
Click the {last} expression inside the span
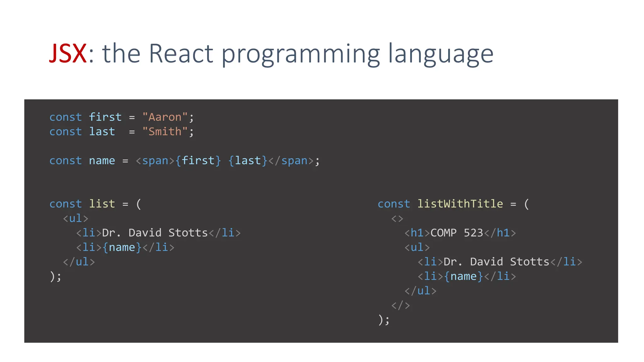click(248, 161)
